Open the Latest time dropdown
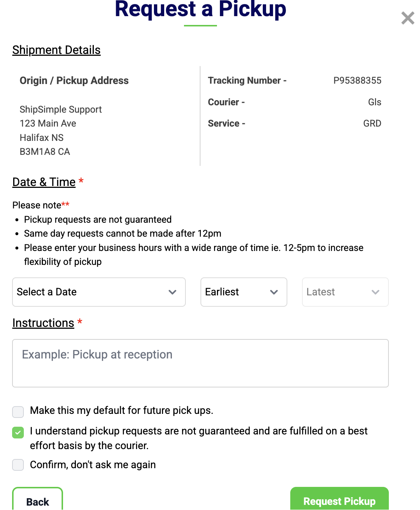 tap(345, 292)
